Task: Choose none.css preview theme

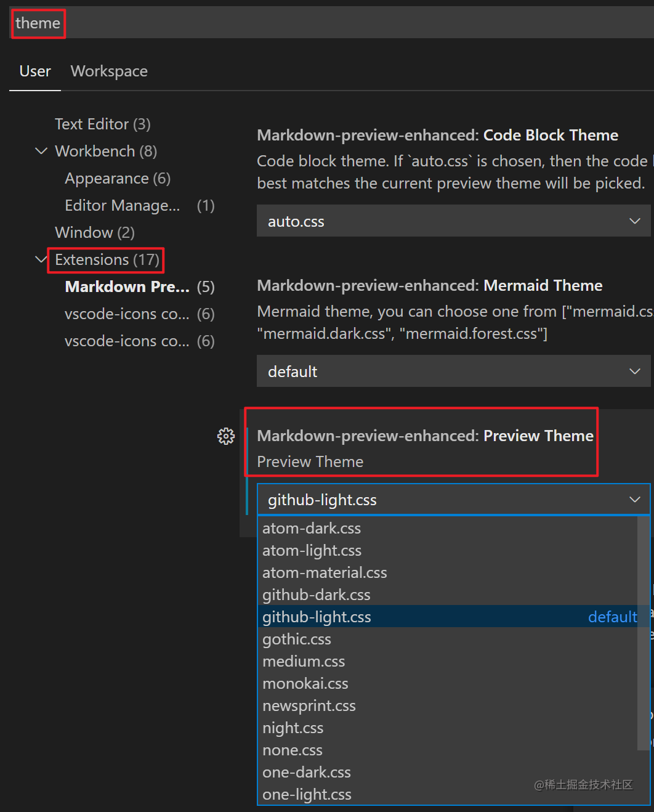Action: click(x=447, y=750)
